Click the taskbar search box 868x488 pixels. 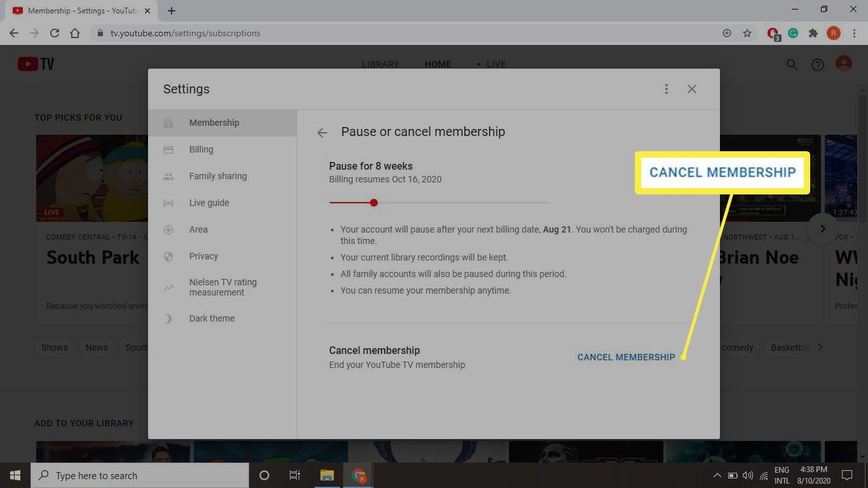point(140,475)
